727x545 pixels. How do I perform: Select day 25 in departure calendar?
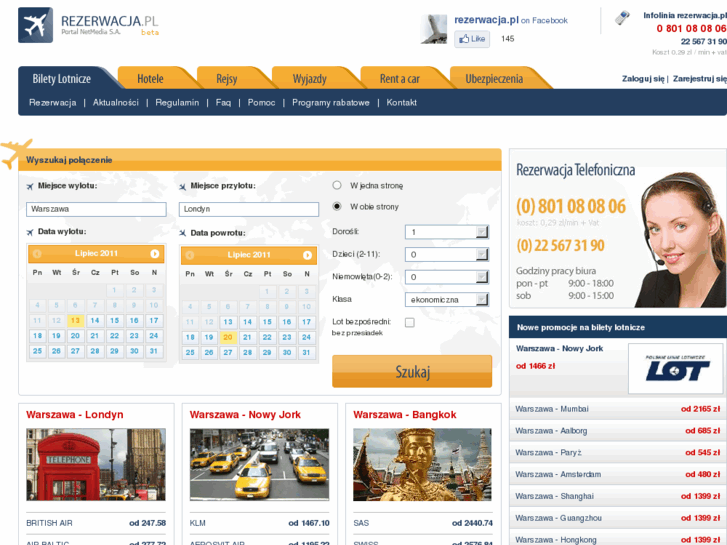[37, 351]
